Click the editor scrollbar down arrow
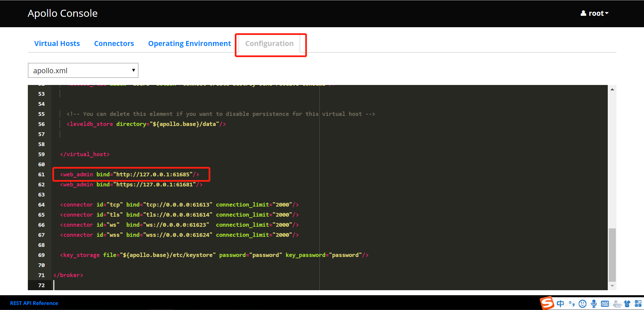This screenshot has width=644, height=310. tap(612, 286)
